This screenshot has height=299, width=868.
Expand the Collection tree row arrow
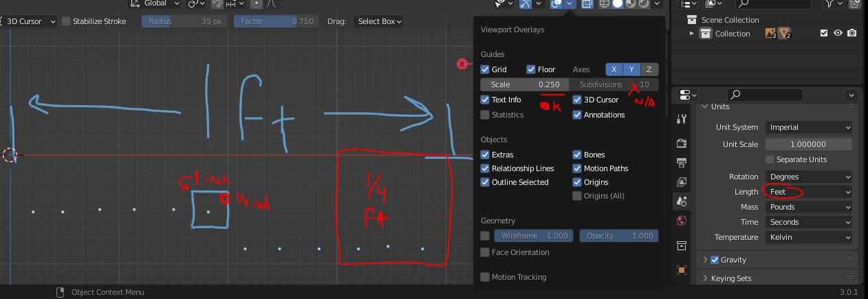[x=692, y=33]
